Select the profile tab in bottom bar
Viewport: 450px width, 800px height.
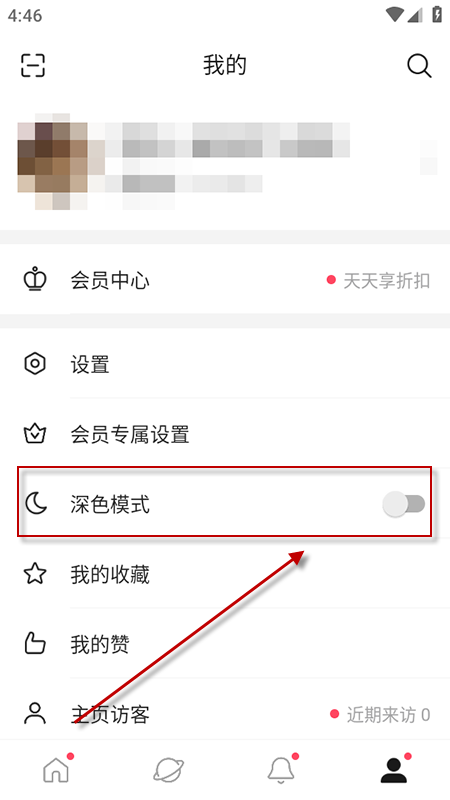click(x=394, y=769)
